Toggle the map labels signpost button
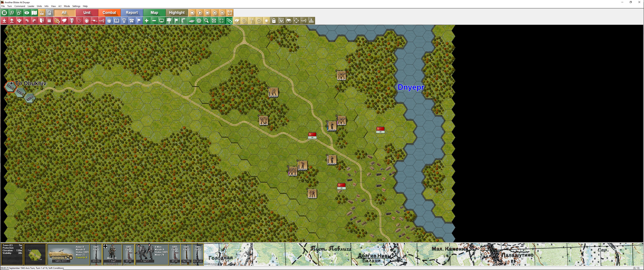 point(169,21)
